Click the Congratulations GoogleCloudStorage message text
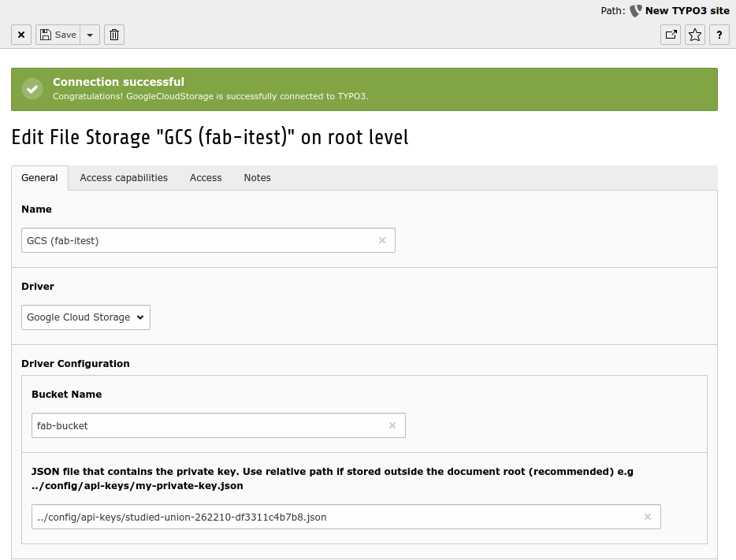 (x=210, y=96)
